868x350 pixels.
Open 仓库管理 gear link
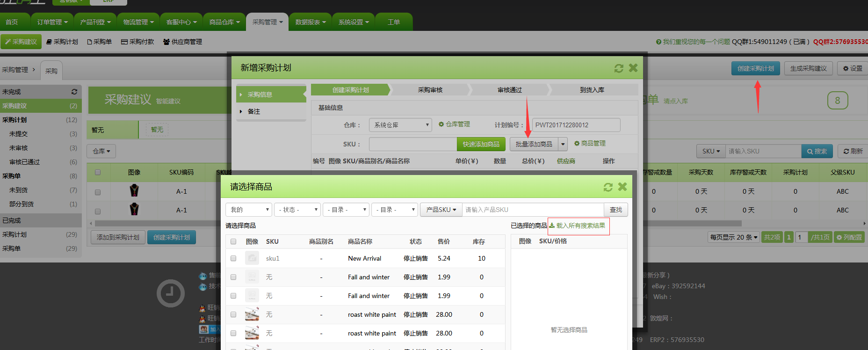pos(454,124)
